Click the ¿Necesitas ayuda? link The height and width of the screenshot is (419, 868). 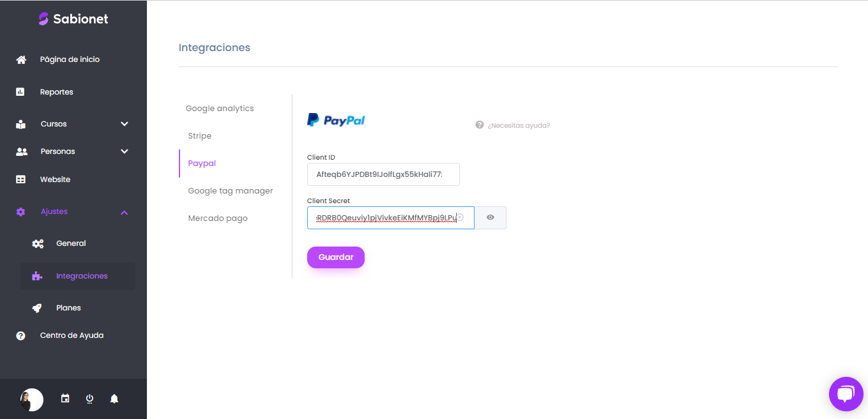(519, 125)
